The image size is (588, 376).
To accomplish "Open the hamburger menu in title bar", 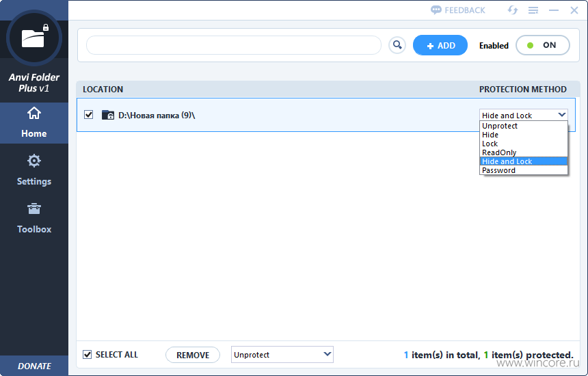I will 533,10.
